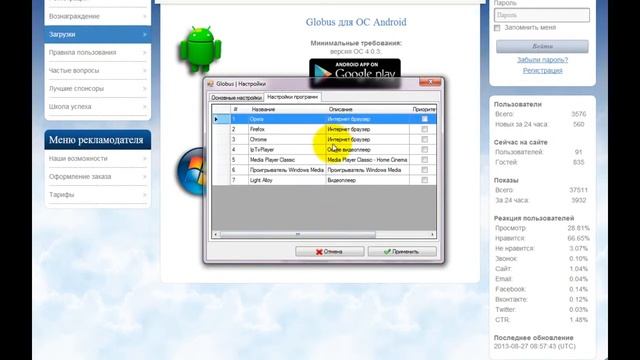This screenshot has width=640, height=360.
Task: Switch to Основные настройки tab
Action: [x=236, y=98]
